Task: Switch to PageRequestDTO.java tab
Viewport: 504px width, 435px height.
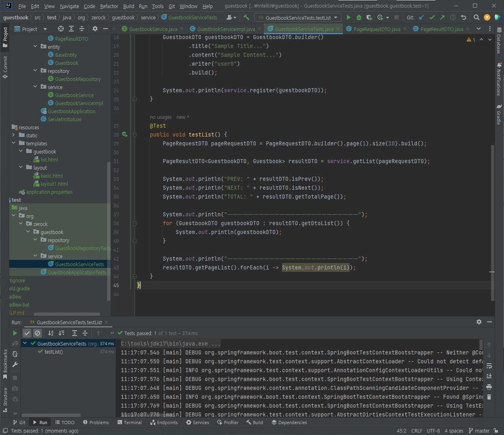Action: (377, 29)
